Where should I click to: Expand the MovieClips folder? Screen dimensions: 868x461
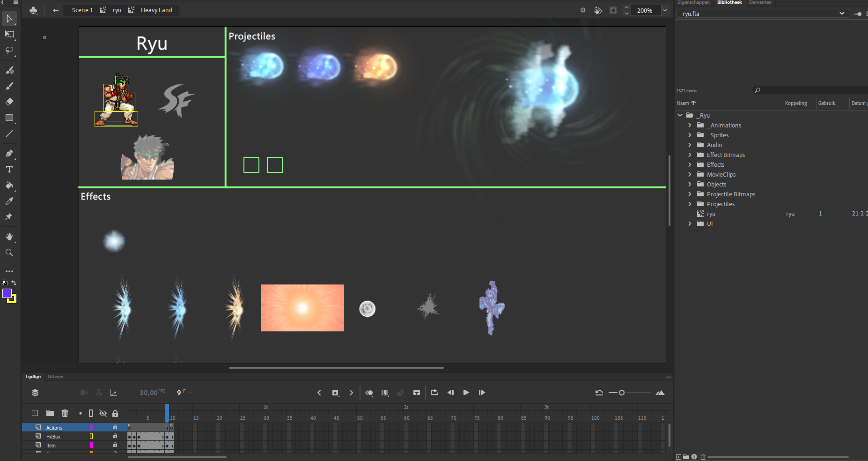(690, 174)
